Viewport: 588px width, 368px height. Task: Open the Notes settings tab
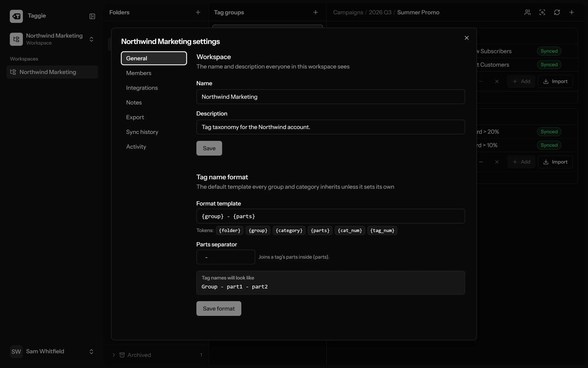[154, 102]
